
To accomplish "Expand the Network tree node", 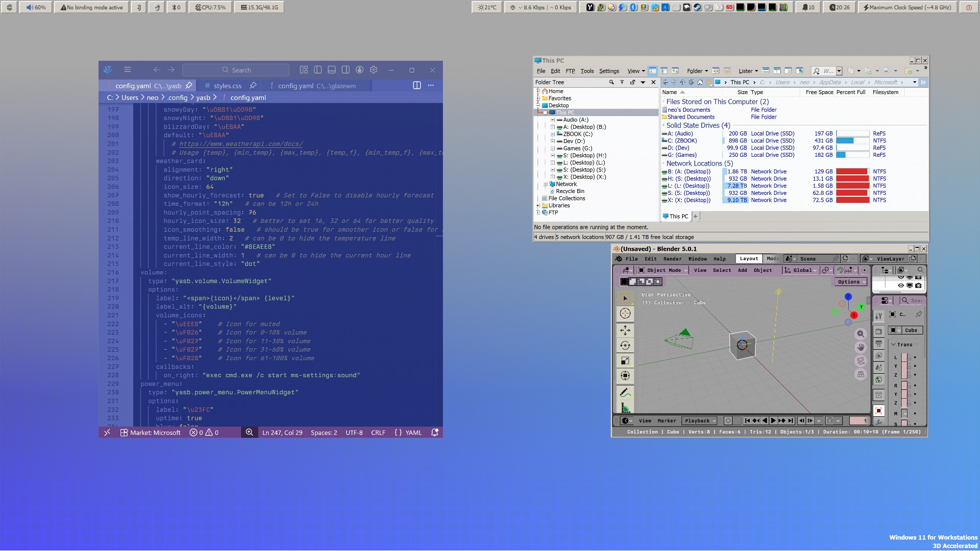I will [x=545, y=184].
